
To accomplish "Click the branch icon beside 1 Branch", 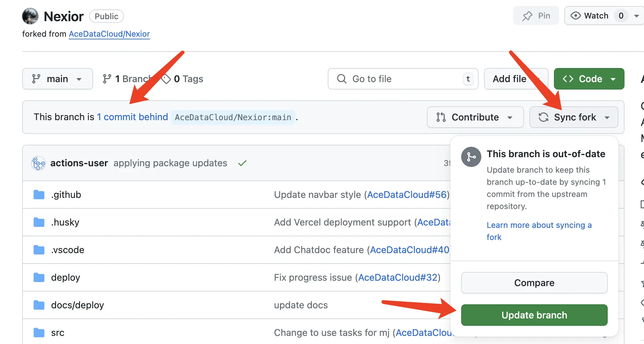I will pos(107,79).
